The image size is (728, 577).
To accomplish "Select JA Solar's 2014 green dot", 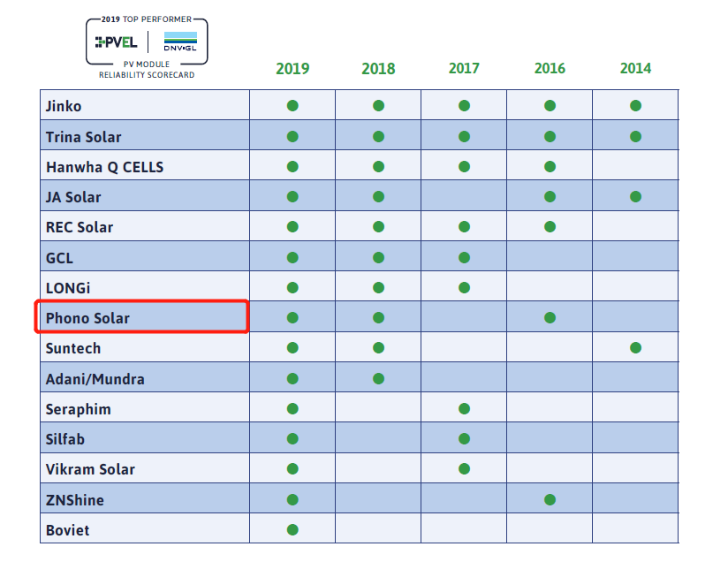I will pos(635,197).
